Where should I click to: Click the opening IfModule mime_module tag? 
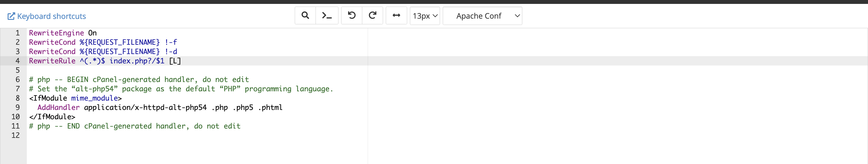coord(75,98)
